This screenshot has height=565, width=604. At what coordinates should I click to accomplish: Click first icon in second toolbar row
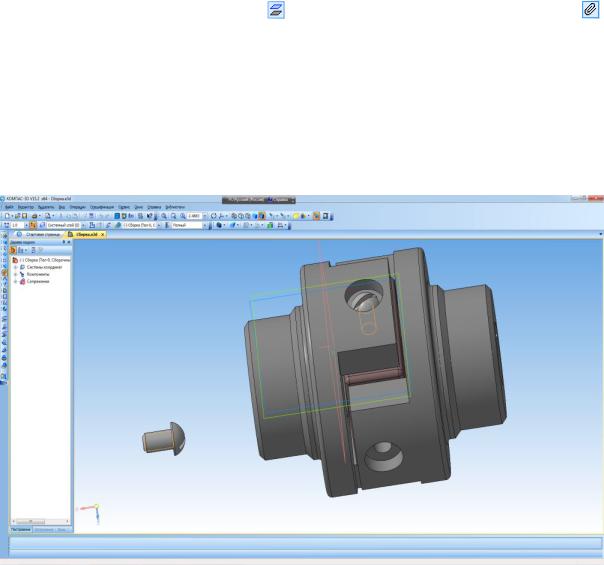point(7,225)
